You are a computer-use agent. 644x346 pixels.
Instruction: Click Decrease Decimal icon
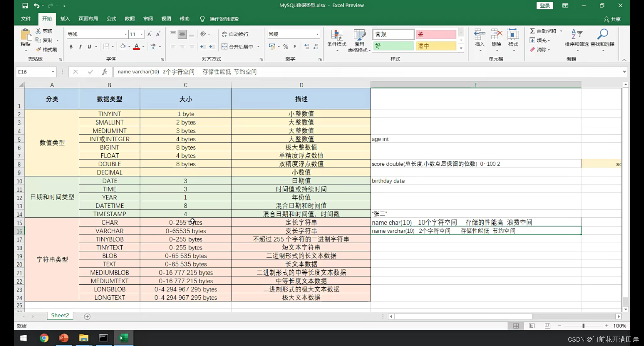click(x=316, y=47)
